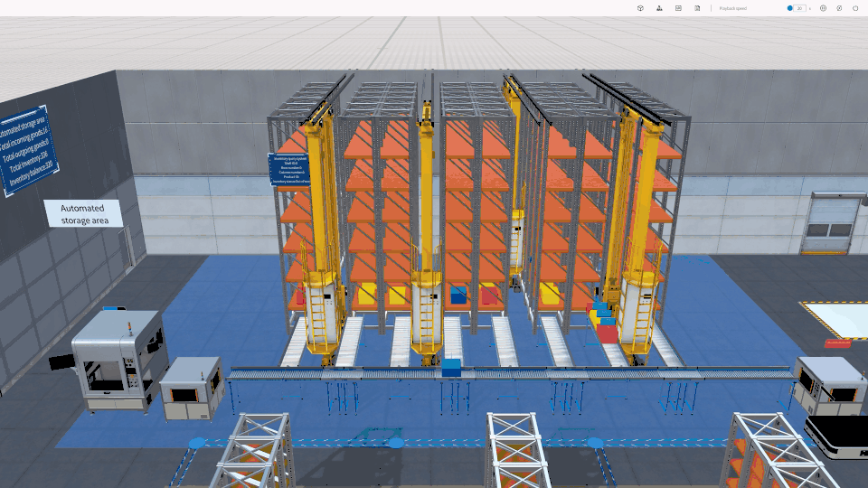Select the large gray machine on left
868x488 pixels.
pyautogui.click(x=116, y=361)
